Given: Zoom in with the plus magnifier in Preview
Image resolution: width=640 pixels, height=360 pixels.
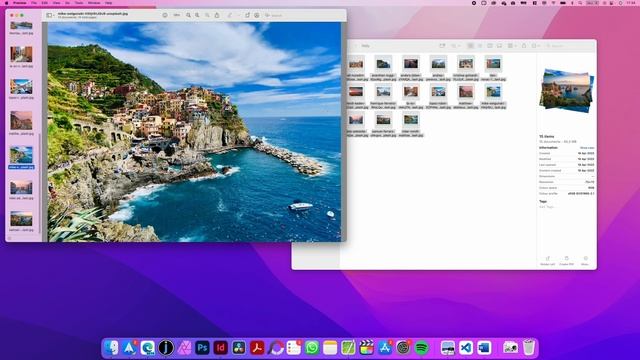Looking at the screenshot, I should point(197,15).
